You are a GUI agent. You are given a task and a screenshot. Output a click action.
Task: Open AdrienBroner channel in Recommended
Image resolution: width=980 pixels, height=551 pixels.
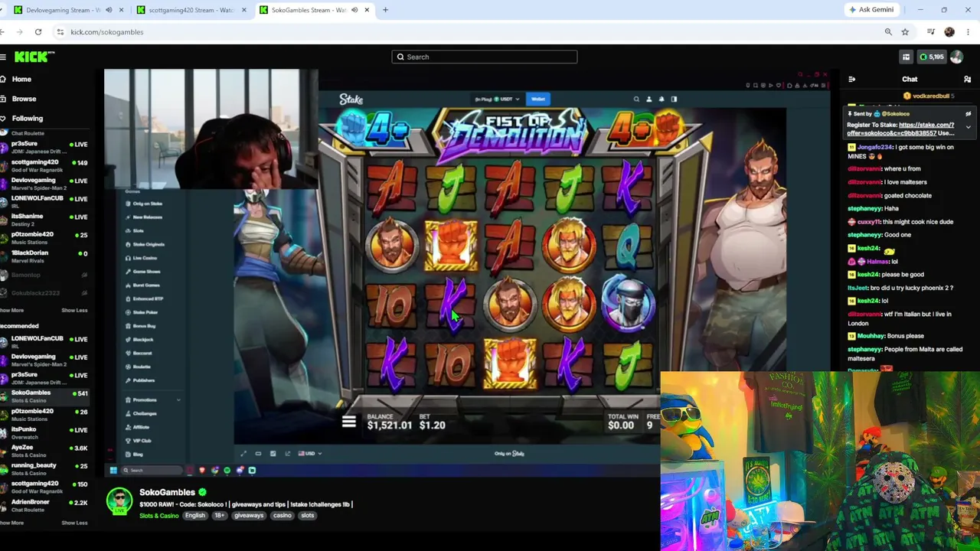44,505
